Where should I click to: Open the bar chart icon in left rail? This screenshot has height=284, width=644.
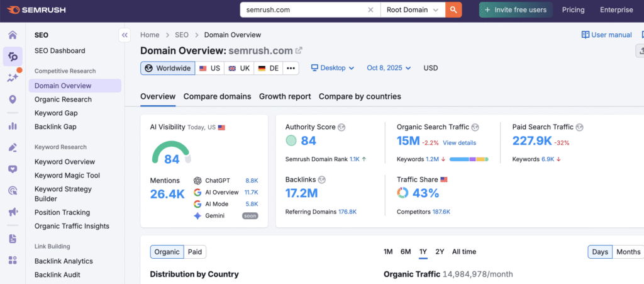click(13, 126)
